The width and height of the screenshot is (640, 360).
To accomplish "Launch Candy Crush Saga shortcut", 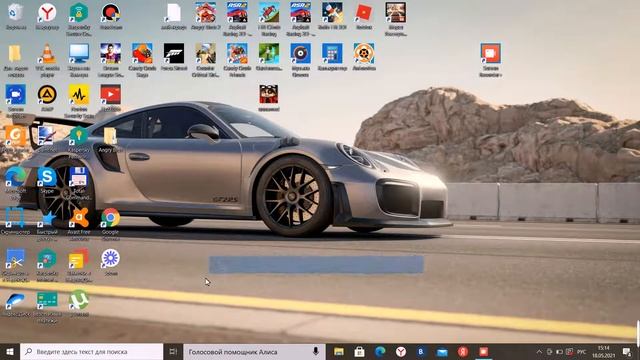I will [x=142, y=53].
